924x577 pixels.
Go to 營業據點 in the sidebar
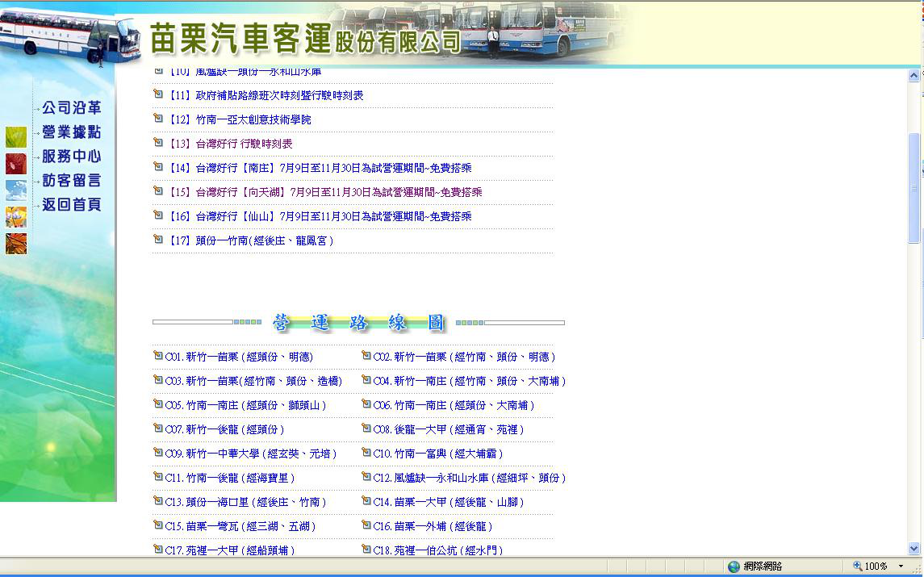pyautogui.click(x=71, y=132)
